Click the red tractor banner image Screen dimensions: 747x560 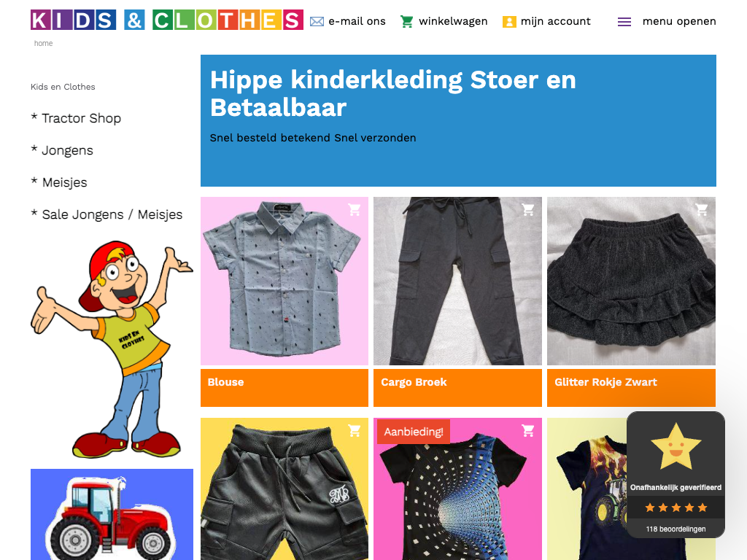(112, 514)
